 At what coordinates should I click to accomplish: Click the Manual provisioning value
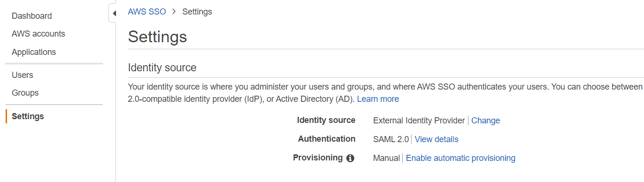(x=386, y=158)
